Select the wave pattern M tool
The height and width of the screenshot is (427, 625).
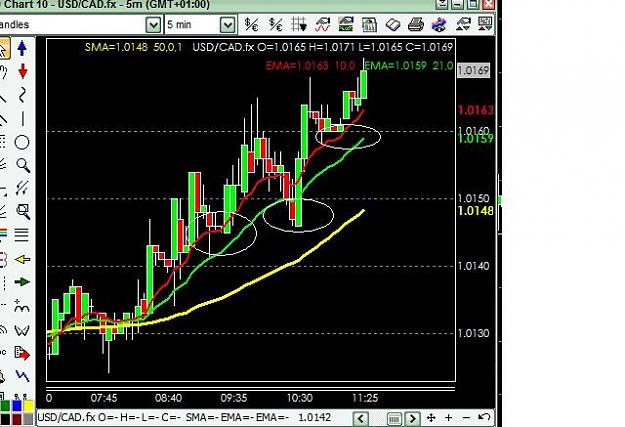tap(22, 306)
